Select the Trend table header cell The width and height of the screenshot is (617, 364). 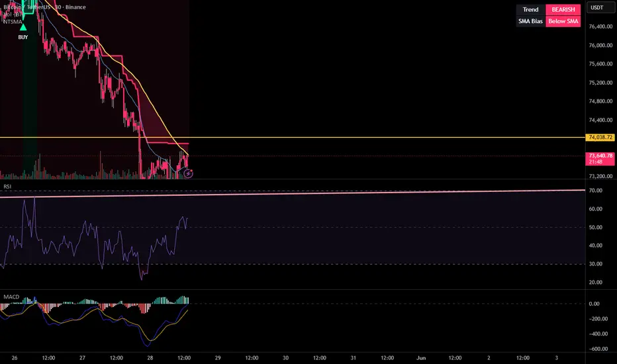click(530, 9)
